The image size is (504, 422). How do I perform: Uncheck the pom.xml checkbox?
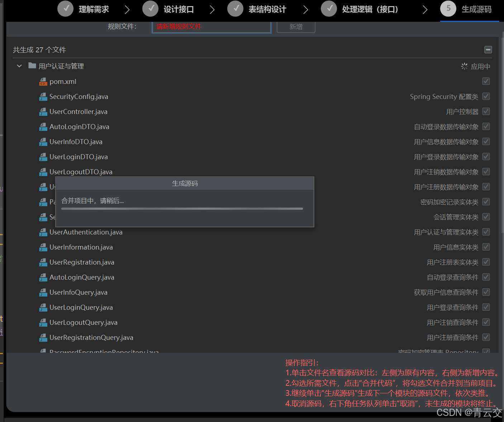pos(486,81)
